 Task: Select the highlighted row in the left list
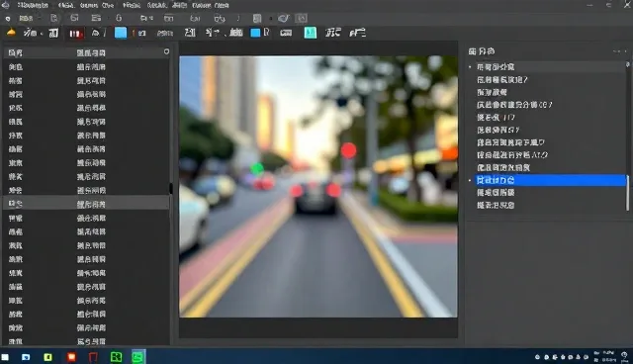86,204
